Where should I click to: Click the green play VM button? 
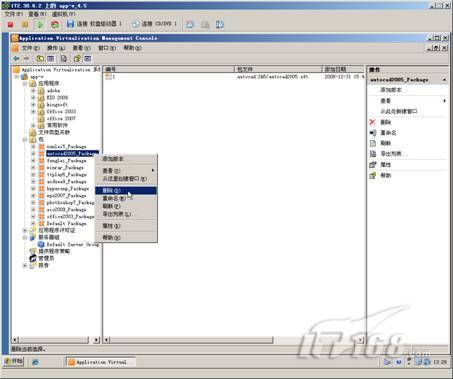coord(40,24)
